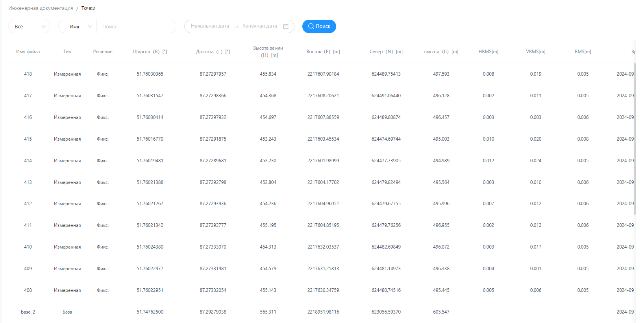Viewport: 644px width, 323px height.
Task: Click easting value 2218951.98116
Action: (323, 312)
